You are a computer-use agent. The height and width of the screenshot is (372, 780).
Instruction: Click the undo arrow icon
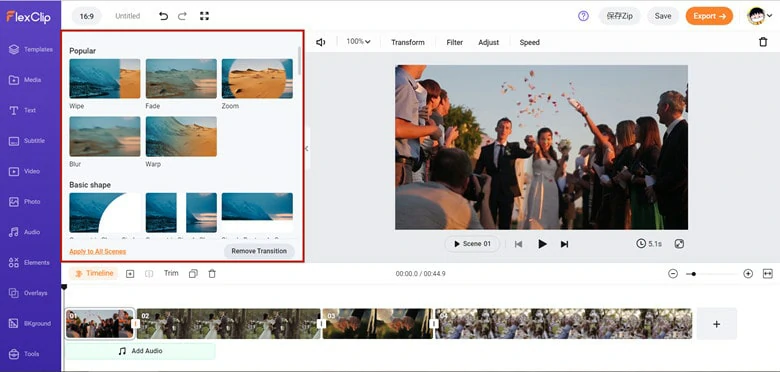163,16
